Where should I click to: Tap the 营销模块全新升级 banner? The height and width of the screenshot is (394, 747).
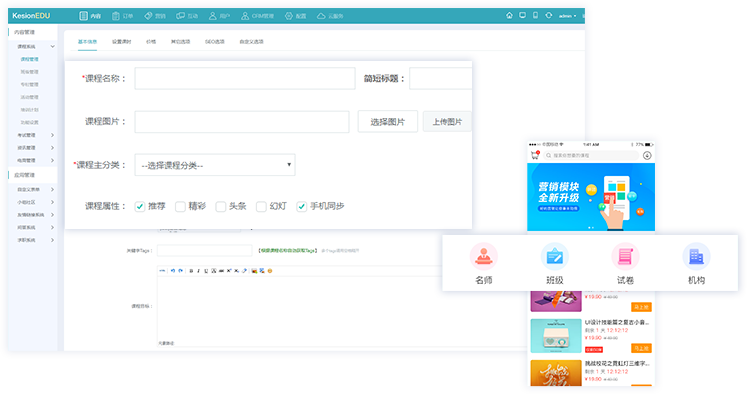point(591,197)
